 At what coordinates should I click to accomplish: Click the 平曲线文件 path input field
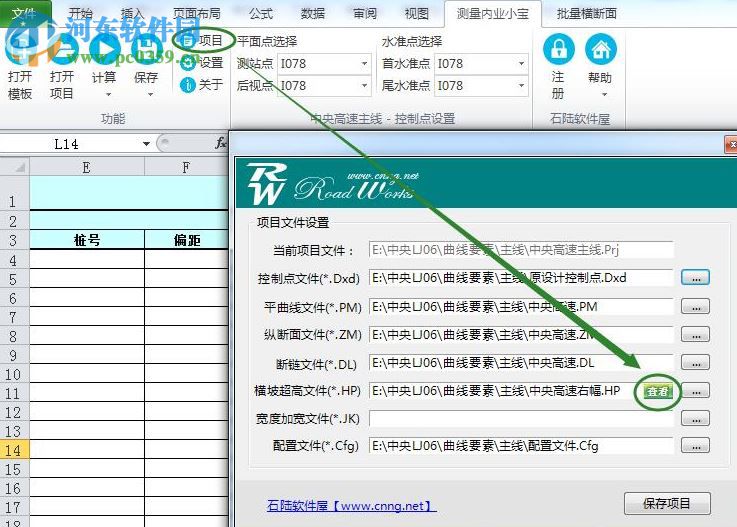click(521, 307)
